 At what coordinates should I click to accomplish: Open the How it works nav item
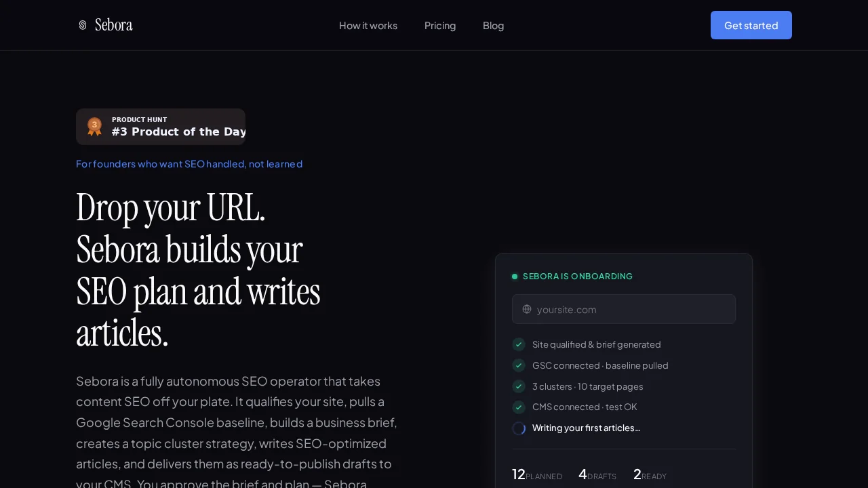pos(368,26)
